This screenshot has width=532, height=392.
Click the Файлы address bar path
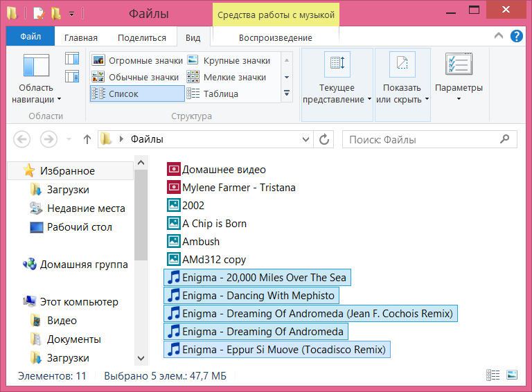coord(147,139)
